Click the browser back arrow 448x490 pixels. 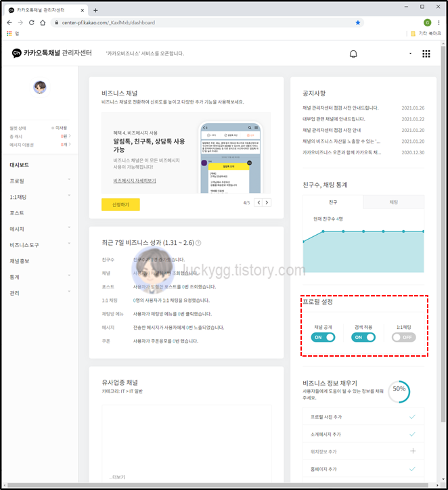(9, 22)
